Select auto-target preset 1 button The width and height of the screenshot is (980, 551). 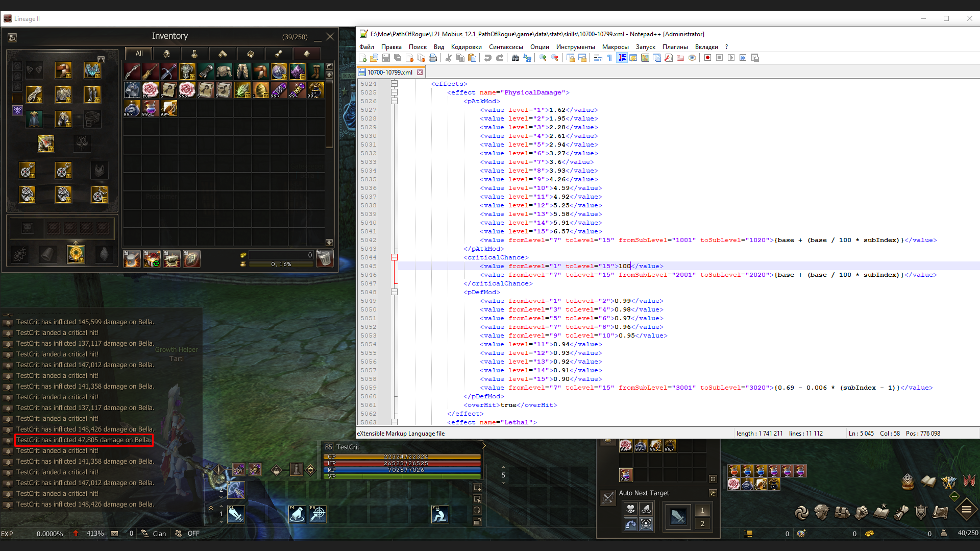tap(702, 511)
